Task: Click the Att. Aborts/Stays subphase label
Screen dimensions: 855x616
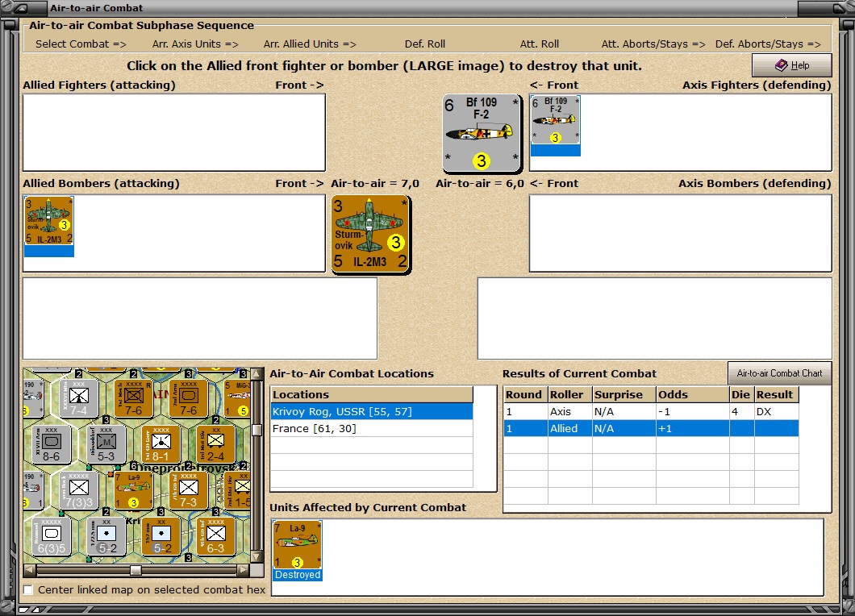Action: pyautogui.click(x=653, y=44)
